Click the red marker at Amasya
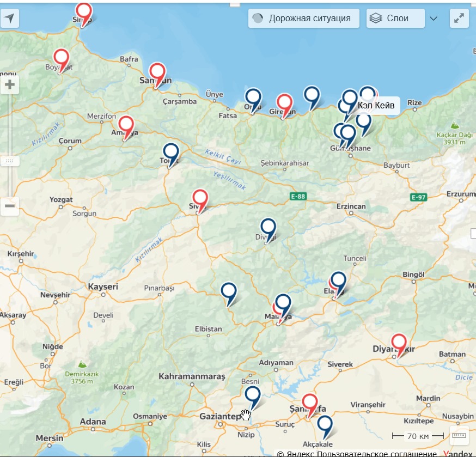Screen dimensions: 476x457 pos(126,125)
